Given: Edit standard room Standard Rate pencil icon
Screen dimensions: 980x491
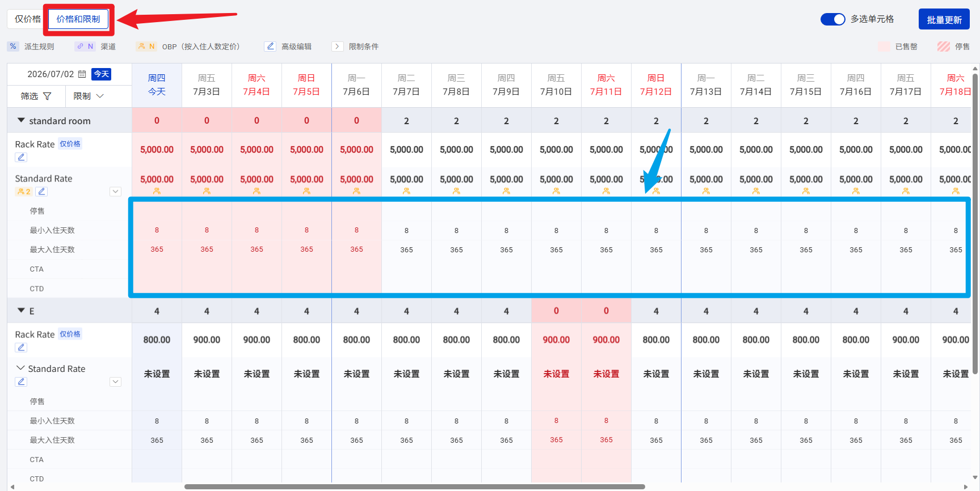Looking at the screenshot, I should pyautogui.click(x=41, y=192).
